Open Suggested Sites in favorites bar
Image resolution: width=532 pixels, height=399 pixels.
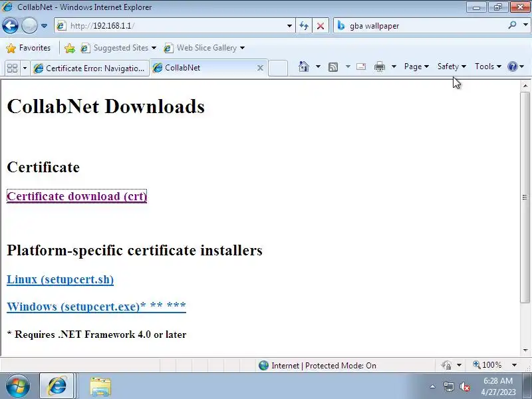pos(118,48)
